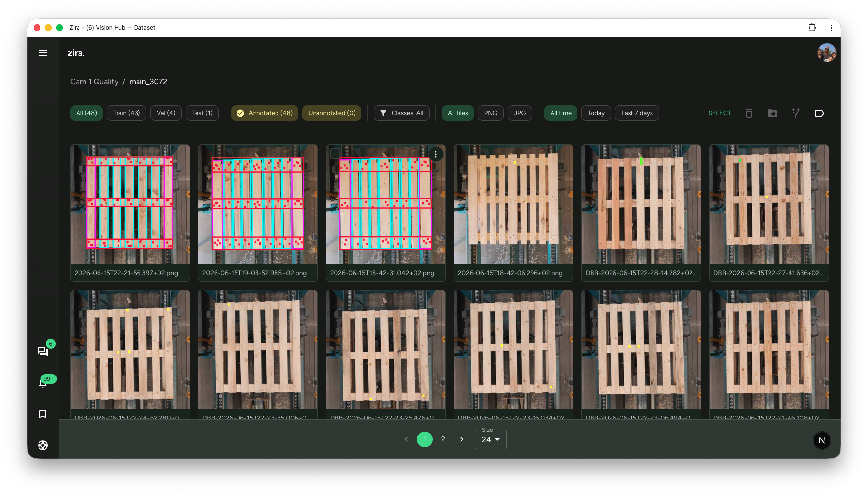Open the Classes: All filter dropdown
The height and width of the screenshot is (495, 868).
(x=401, y=113)
